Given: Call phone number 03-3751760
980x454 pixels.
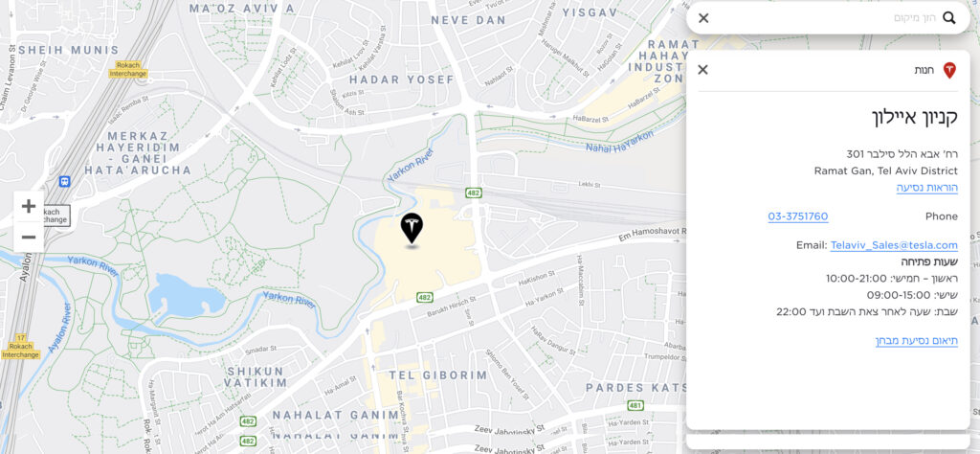Looking at the screenshot, I should pyautogui.click(x=797, y=216).
